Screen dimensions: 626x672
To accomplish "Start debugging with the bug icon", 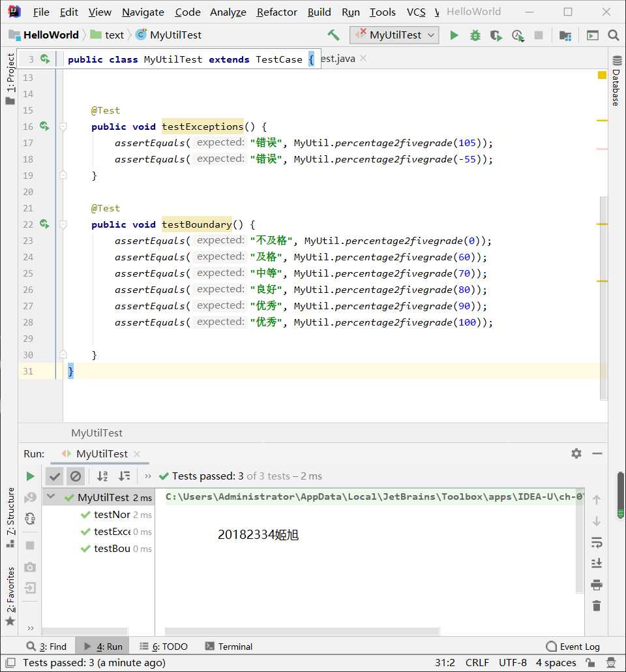I will (475, 35).
